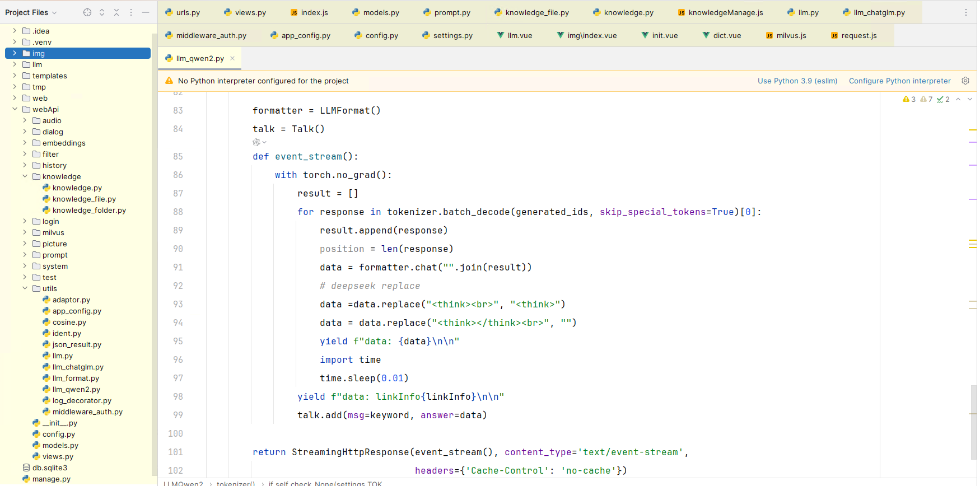Jump to the next highlighted problem arrow
The width and height of the screenshot is (980, 486).
(970, 99)
